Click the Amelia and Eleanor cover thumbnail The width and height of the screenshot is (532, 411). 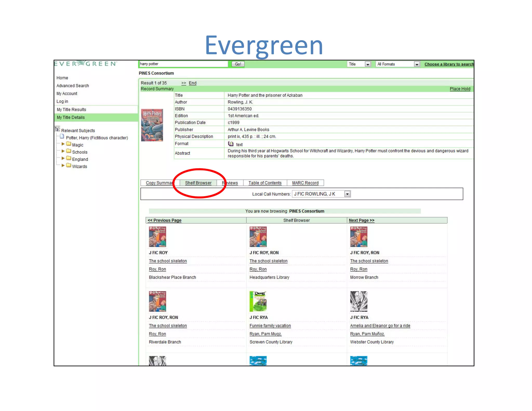tap(358, 301)
